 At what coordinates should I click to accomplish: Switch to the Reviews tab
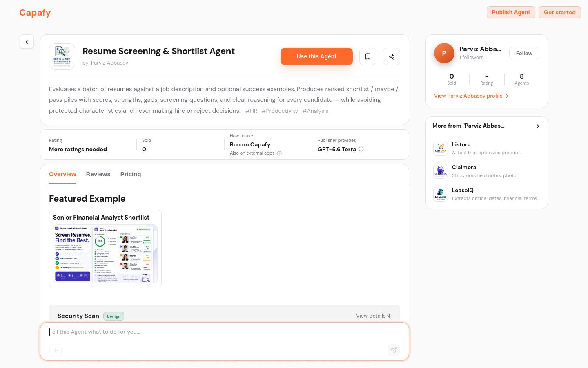(98, 174)
